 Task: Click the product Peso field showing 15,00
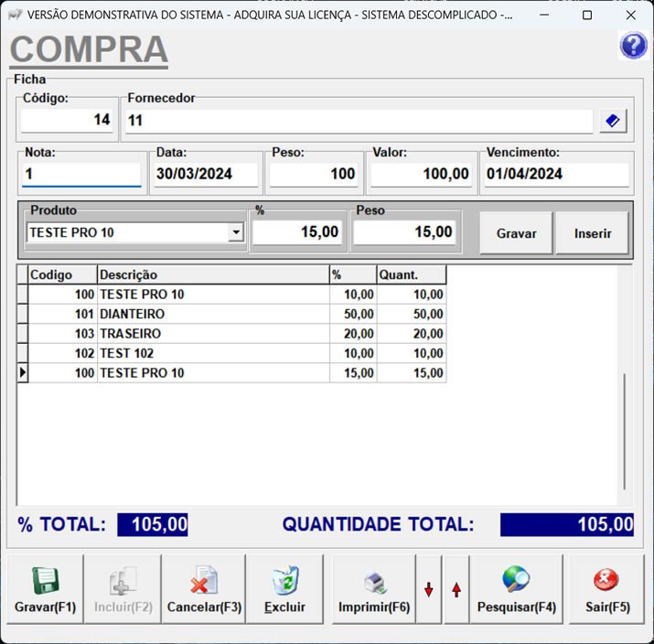click(404, 232)
